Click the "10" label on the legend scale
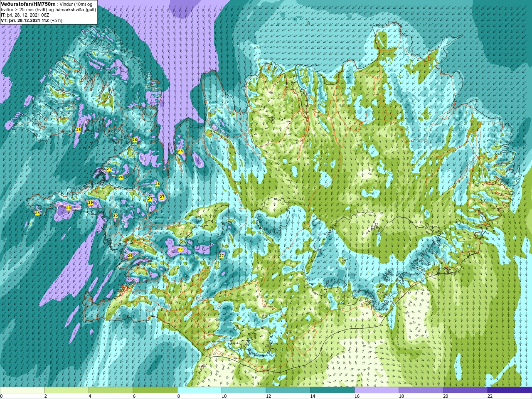Image resolution: width=532 pixels, height=399 pixels. [224, 396]
